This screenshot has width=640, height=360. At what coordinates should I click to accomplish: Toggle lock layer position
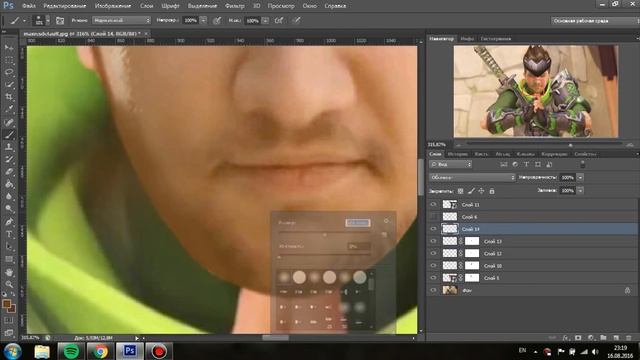tap(481, 191)
